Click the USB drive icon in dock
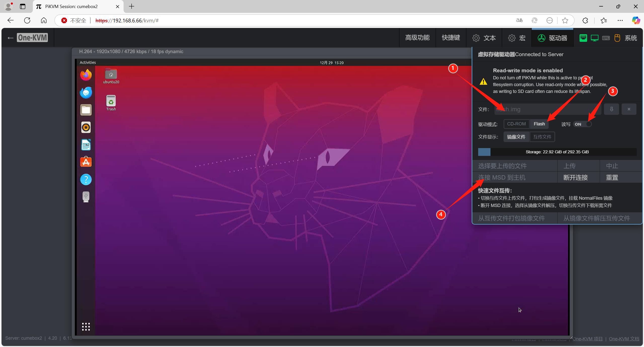The image size is (644, 347). [x=86, y=197]
